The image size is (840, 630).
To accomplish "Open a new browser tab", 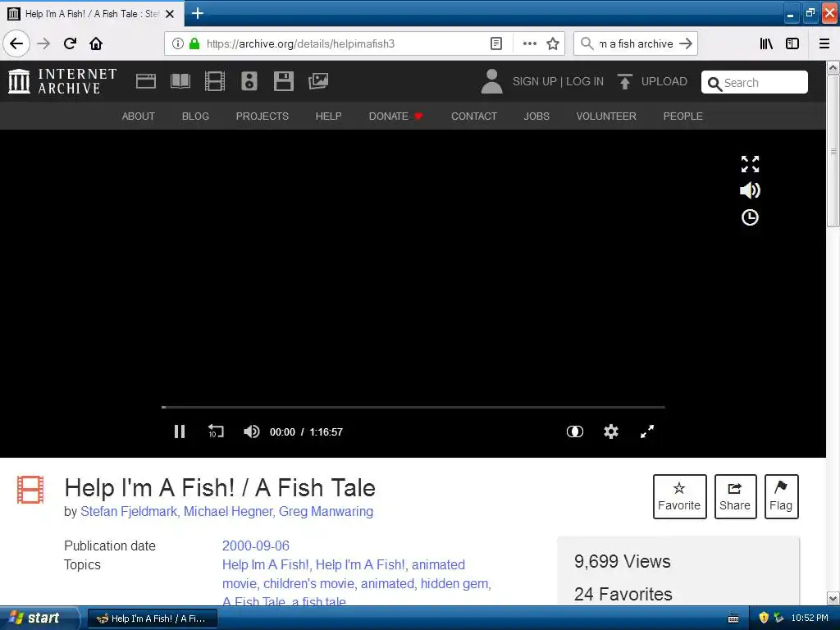I will point(197,13).
